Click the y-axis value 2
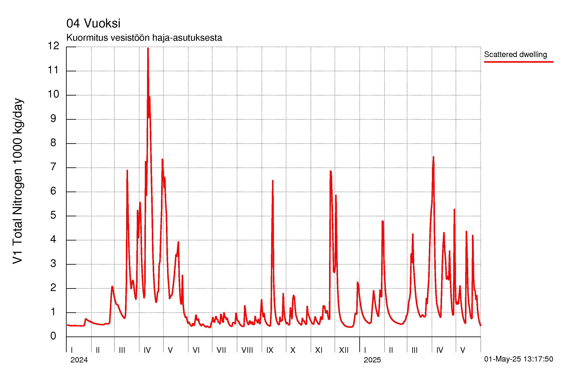 53,288
